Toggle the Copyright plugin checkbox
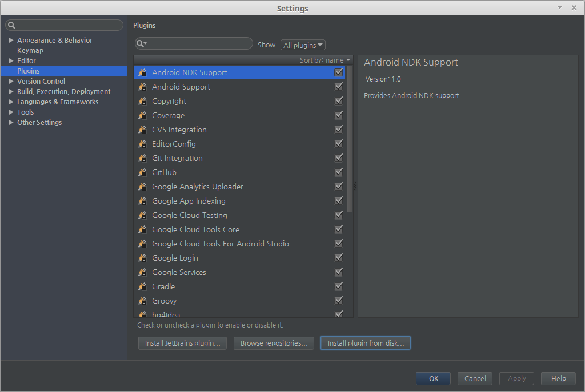 pos(338,100)
